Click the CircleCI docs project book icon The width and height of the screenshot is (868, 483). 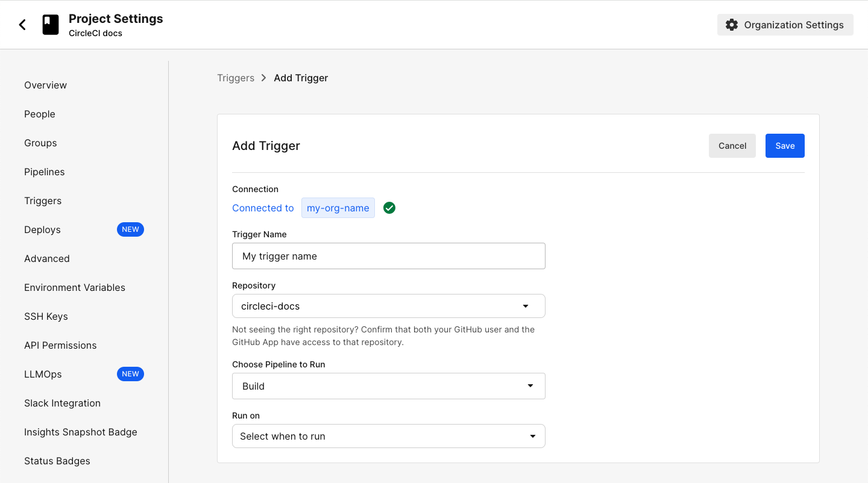click(x=51, y=25)
